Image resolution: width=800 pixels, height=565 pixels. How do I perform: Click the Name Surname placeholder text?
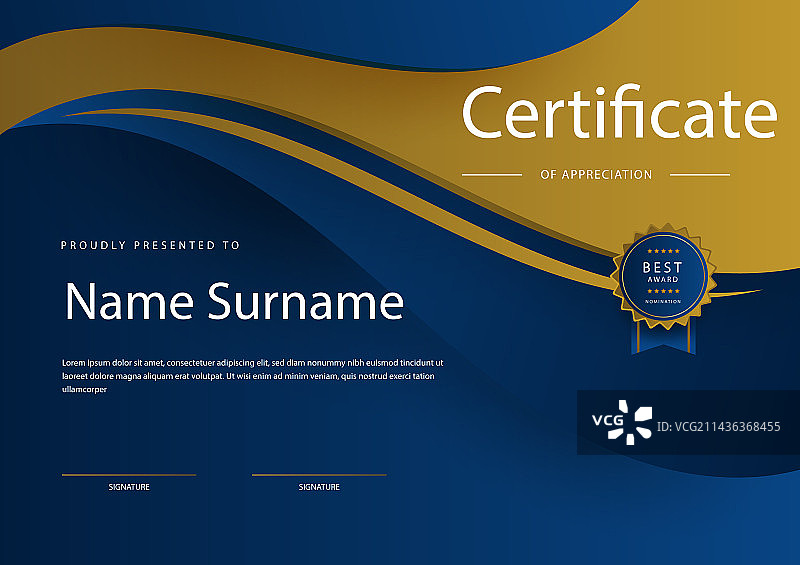tap(234, 301)
